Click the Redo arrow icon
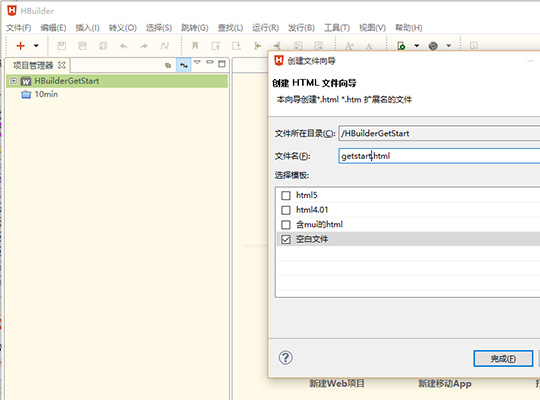 pyautogui.click(x=144, y=45)
